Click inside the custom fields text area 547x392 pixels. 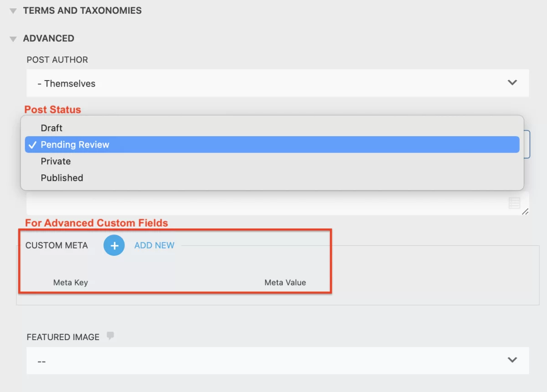point(228,203)
